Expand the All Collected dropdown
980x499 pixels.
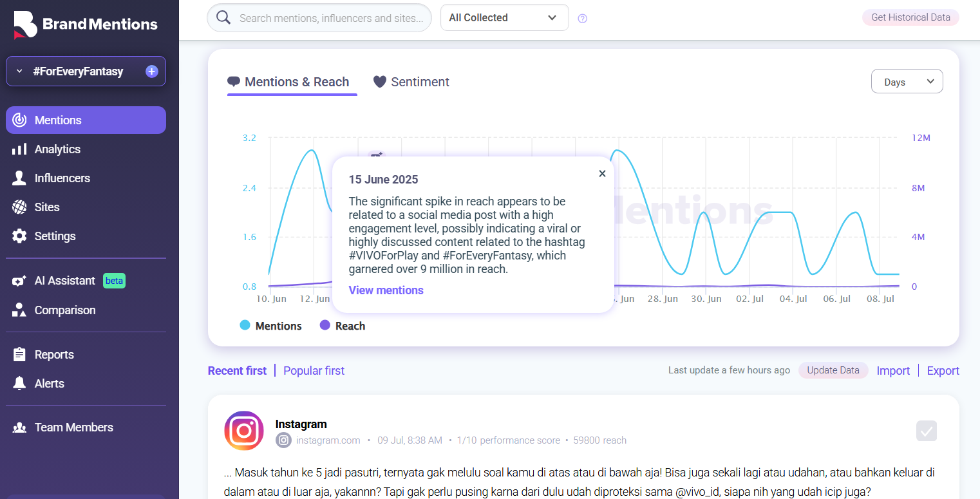pyautogui.click(x=504, y=18)
